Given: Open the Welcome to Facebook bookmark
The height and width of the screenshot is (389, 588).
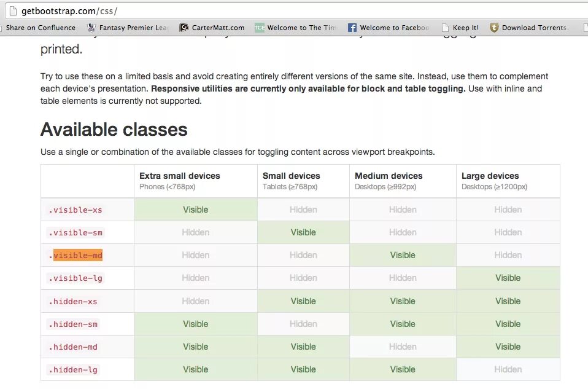Looking at the screenshot, I should [389, 27].
